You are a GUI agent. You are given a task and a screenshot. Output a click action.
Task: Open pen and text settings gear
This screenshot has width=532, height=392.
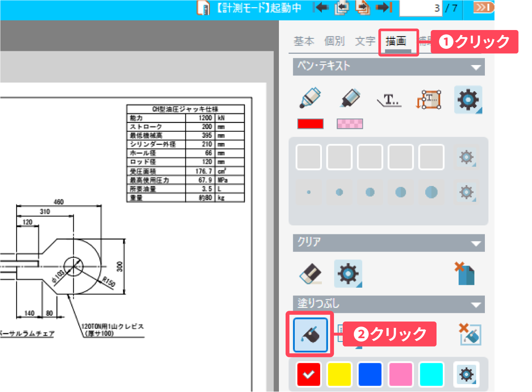468,100
